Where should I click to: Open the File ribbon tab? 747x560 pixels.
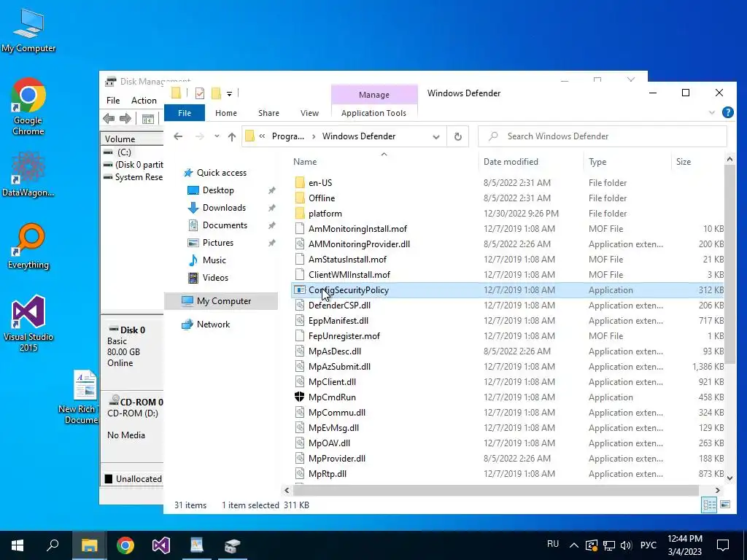coord(185,113)
